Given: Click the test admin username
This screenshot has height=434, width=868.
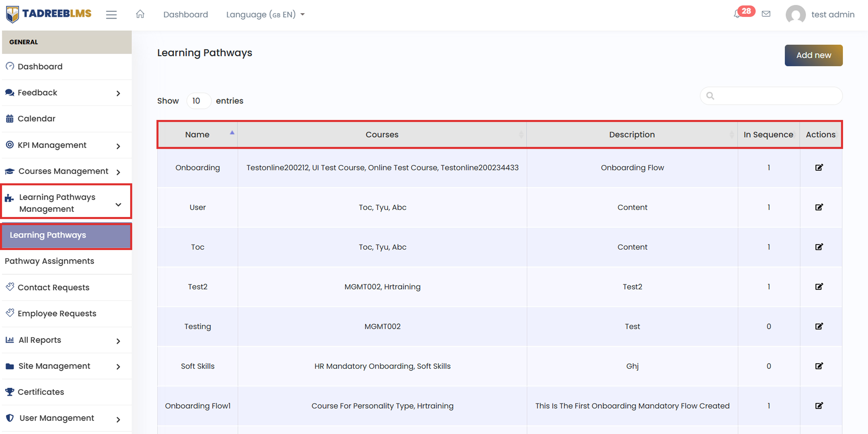Looking at the screenshot, I should coord(833,14).
